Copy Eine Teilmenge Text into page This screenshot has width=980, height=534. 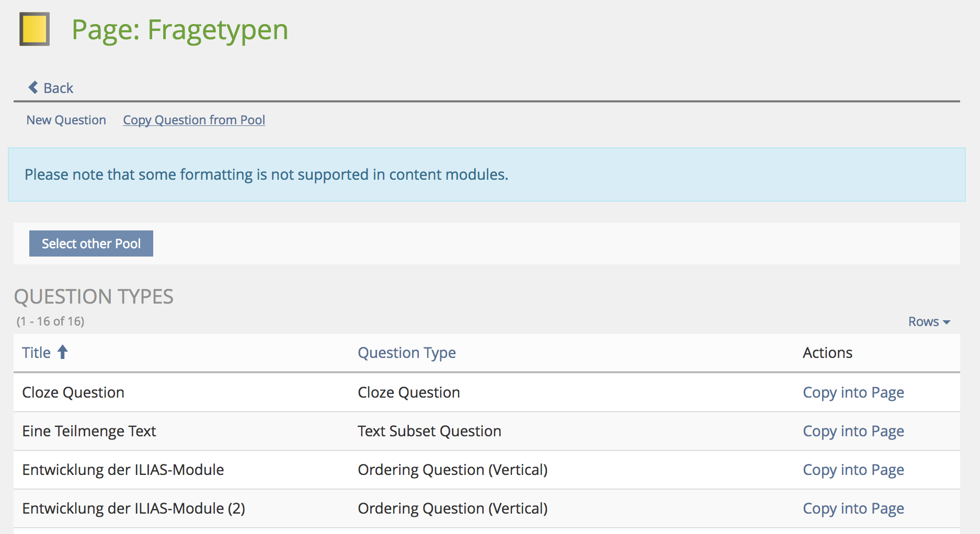853,431
